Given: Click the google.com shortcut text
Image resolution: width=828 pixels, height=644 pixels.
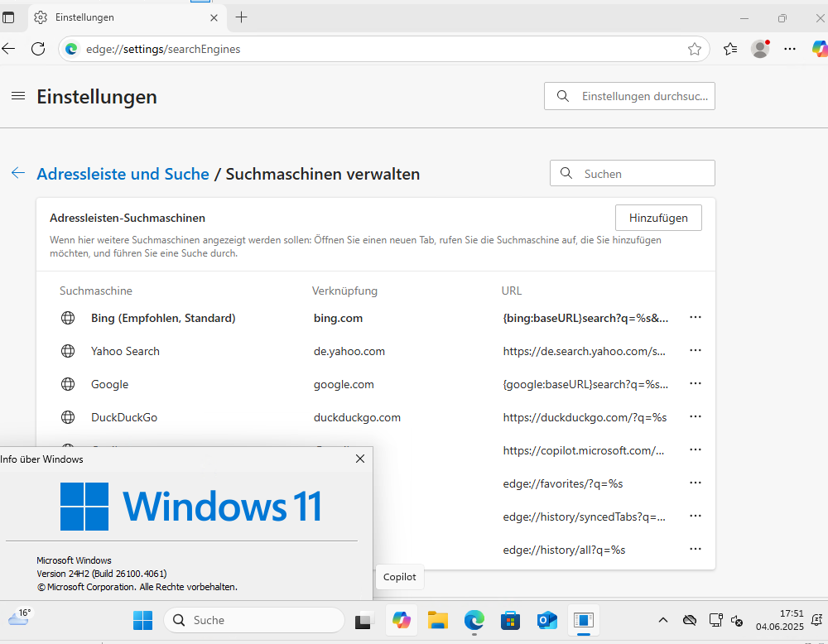Looking at the screenshot, I should (344, 385).
